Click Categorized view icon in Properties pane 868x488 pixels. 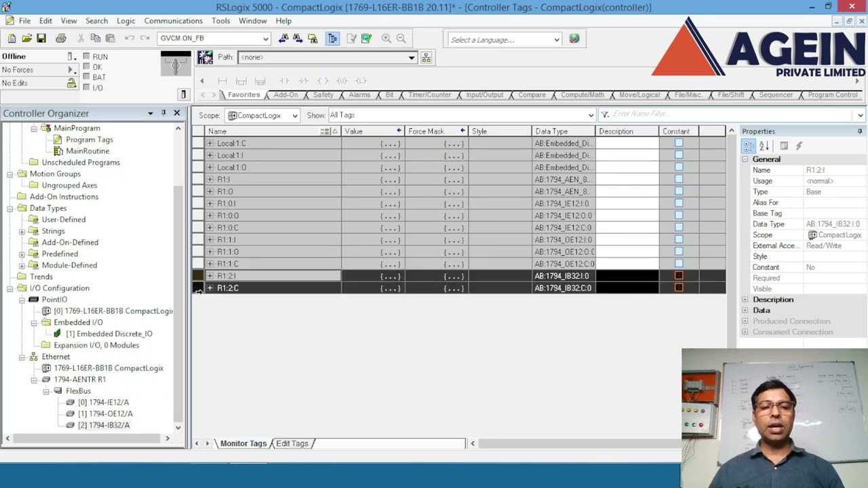[748, 146]
